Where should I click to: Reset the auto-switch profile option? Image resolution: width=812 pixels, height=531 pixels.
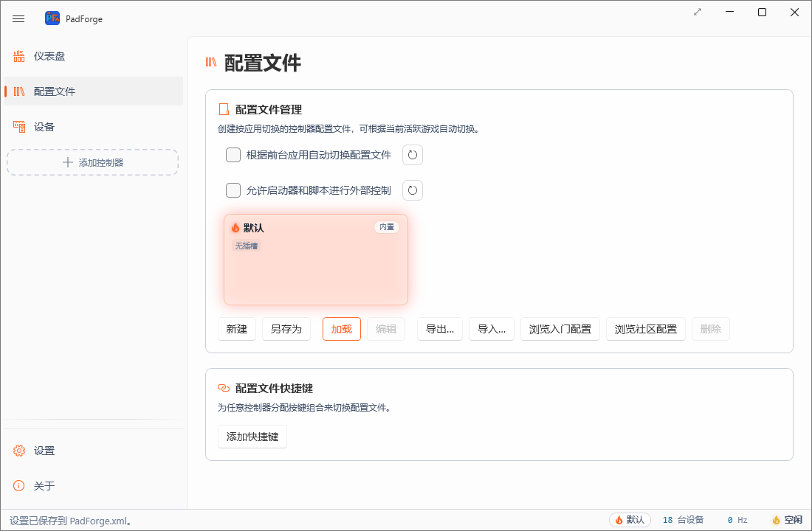click(x=413, y=155)
